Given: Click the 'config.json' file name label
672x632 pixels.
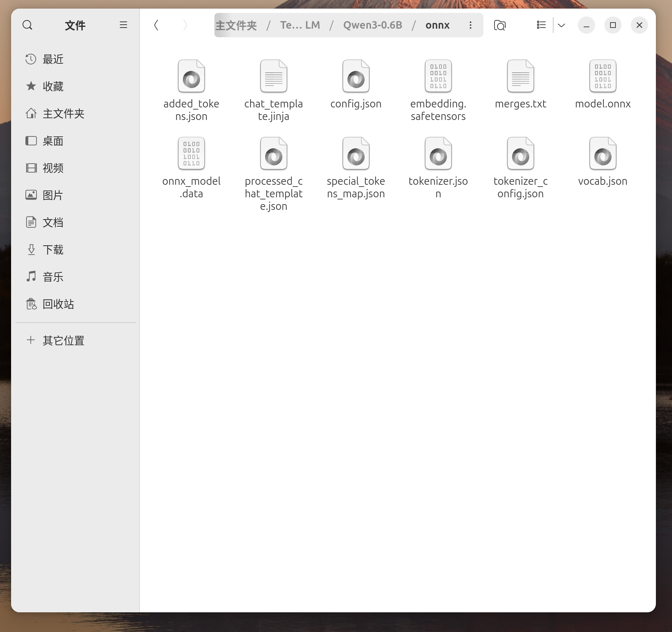Looking at the screenshot, I should coord(356,104).
